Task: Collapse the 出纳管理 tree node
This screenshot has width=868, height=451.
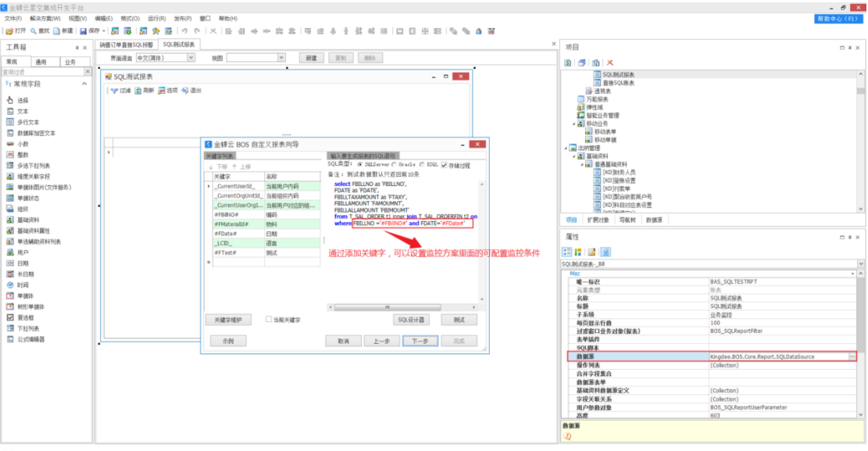Action: point(566,148)
